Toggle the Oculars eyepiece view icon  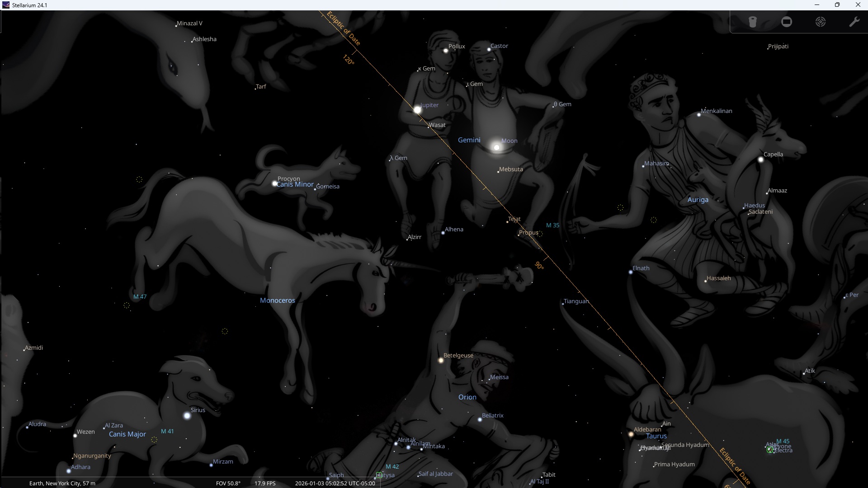click(753, 22)
